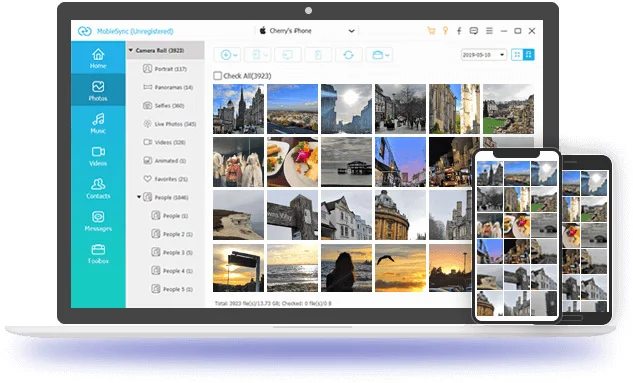Click the export to PC monitor icon
The image size is (633, 383).
[x=287, y=55]
